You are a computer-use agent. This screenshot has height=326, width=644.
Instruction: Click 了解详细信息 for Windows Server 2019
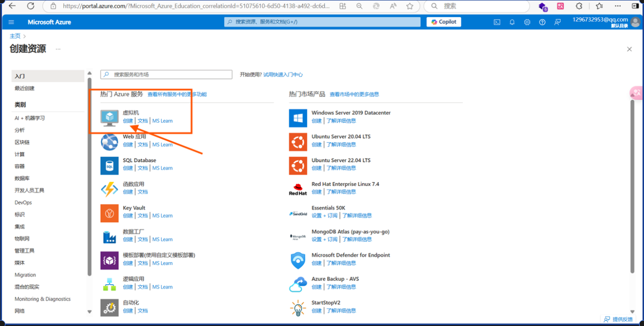pos(341,121)
